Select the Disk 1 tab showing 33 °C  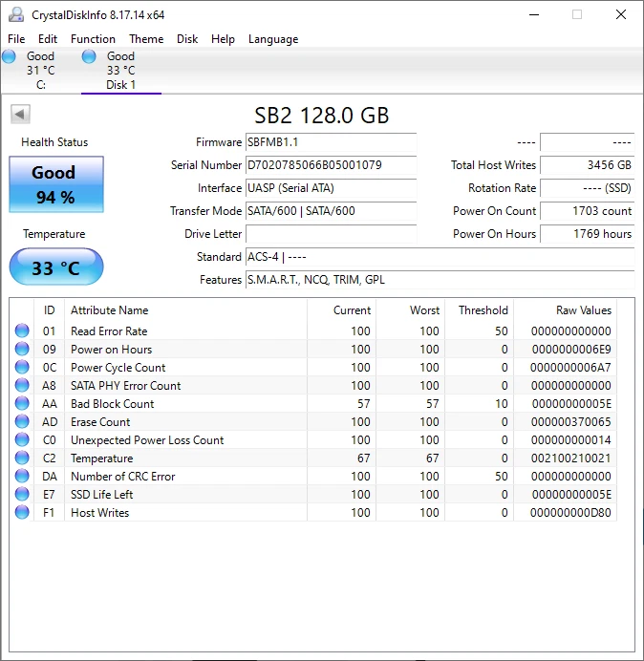point(121,71)
